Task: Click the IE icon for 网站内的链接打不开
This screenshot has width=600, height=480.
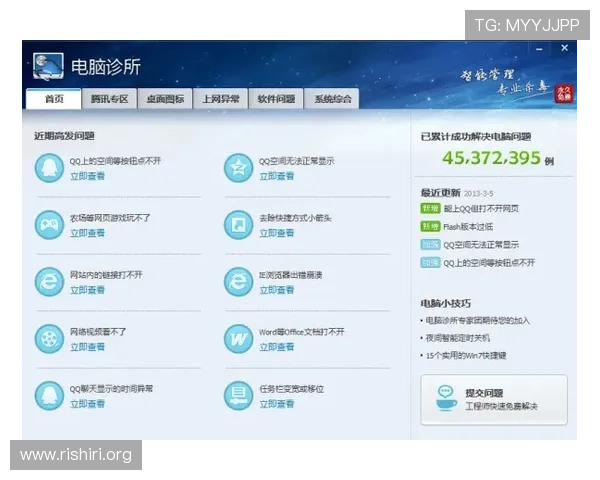Action: (x=49, y=282)
